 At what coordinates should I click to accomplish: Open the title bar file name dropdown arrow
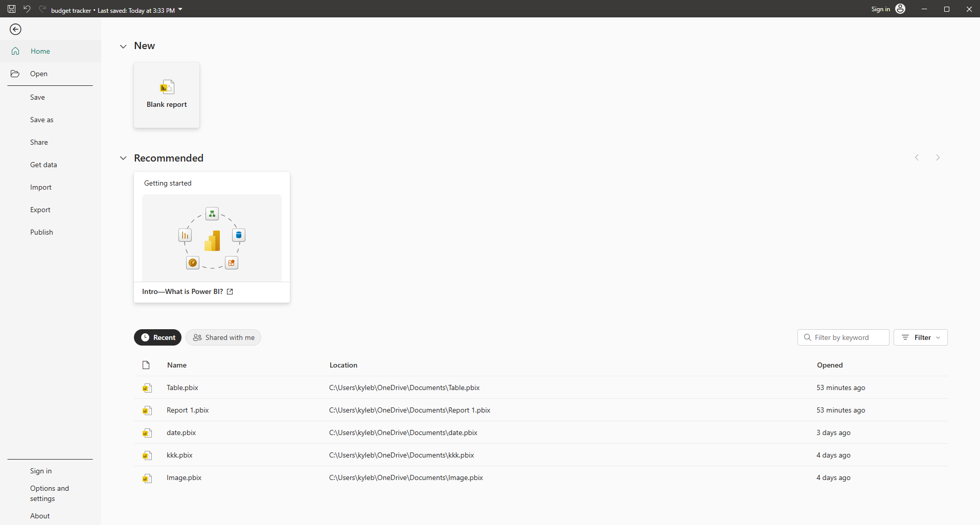pyautogui.click(x=180, y=10)
